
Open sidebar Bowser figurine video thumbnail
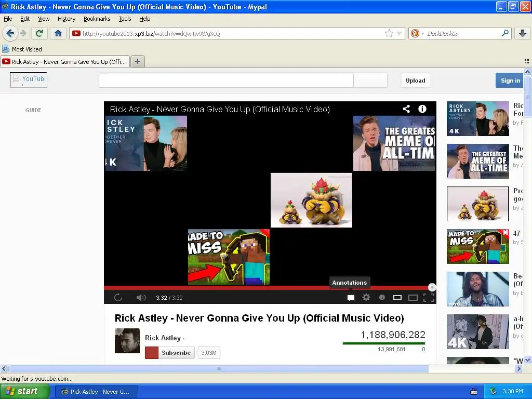point(478,204)
